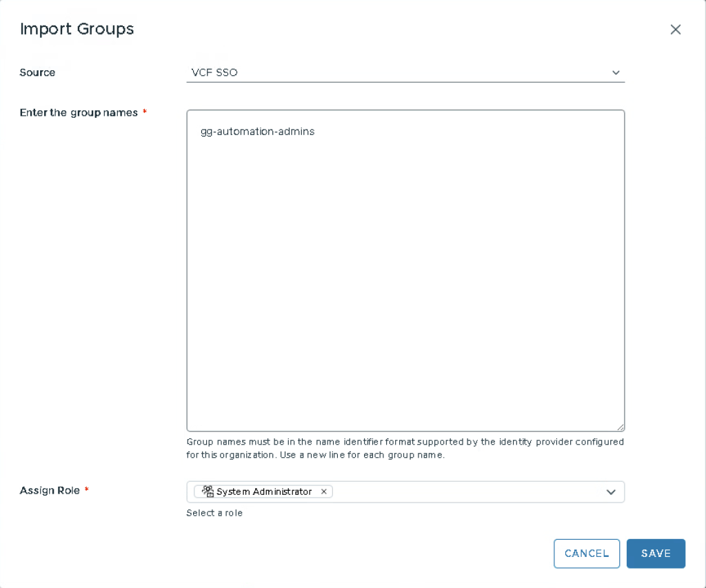
Task: Click the 'Select a role' helper text
Action: [x=214, y=513]
